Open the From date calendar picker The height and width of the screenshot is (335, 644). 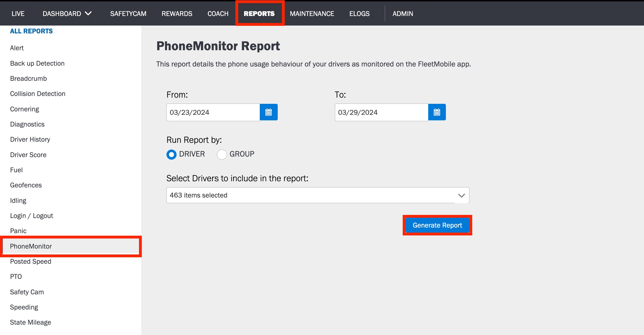pyautogui.click(x=268, y=112)
